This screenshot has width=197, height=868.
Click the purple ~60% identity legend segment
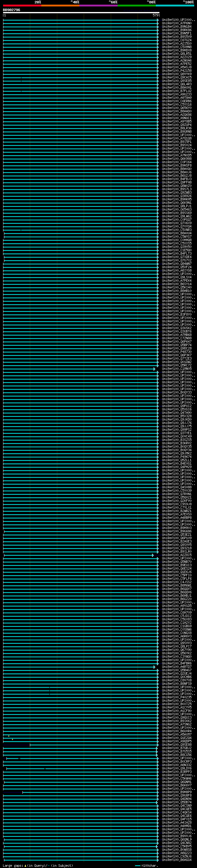[99, 6]
